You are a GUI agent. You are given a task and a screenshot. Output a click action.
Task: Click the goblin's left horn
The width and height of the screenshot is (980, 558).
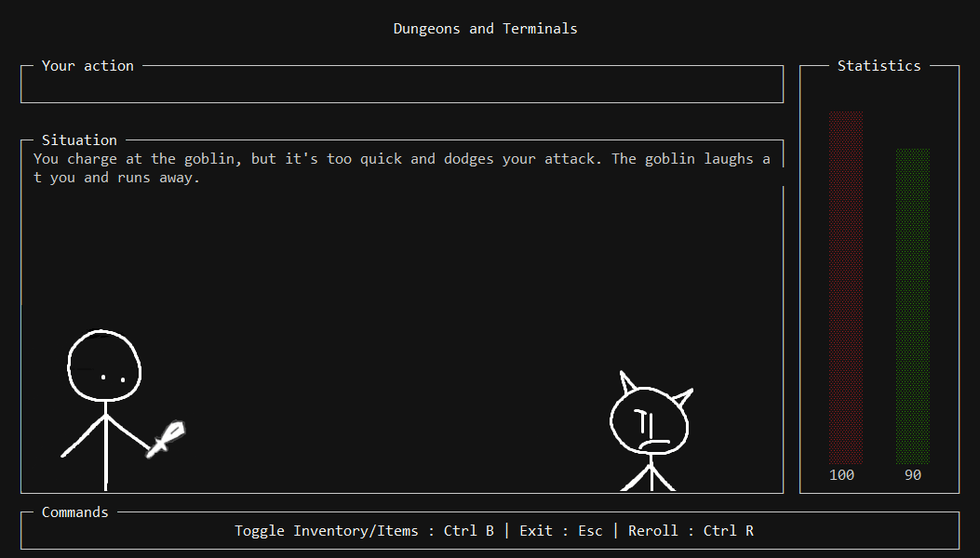coord(627,382)
